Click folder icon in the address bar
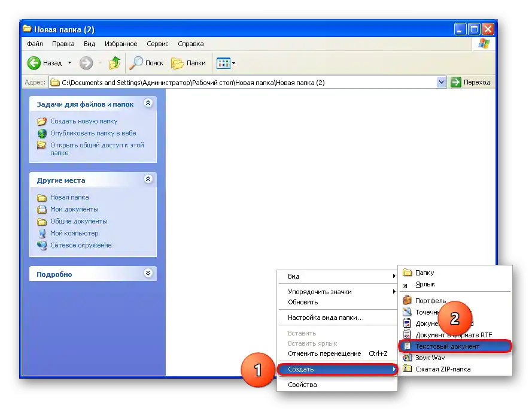 pyautogui.click(x=55, y=83)
